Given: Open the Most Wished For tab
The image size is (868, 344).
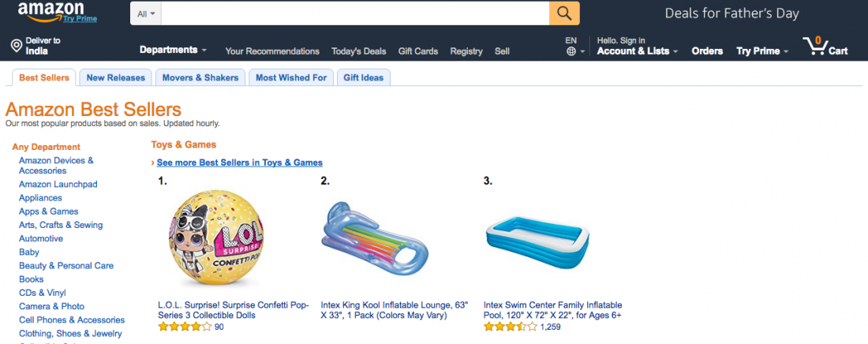Looking at the screenshot, I should (x=291, y=77).
